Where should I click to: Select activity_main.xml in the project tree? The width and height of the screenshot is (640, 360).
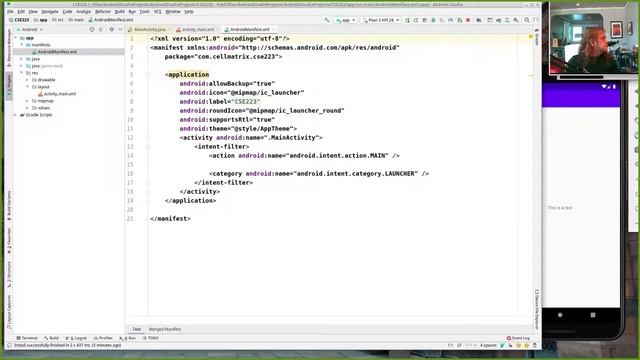[60, 94]
